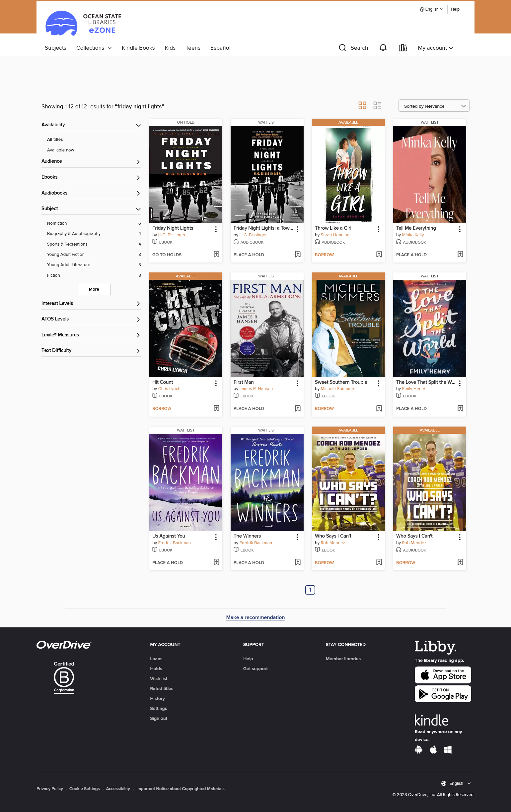
Task: Borrow the Sweet Southern Trouble ebook
Action: point(324,408)
